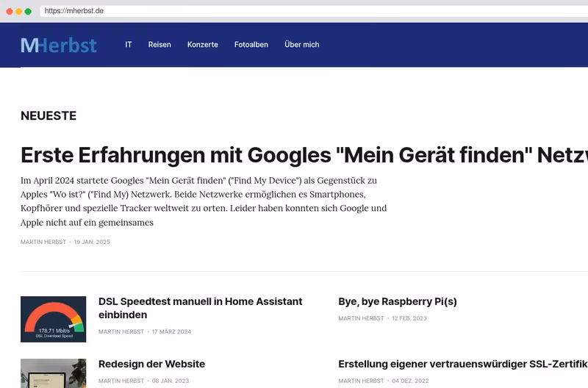This screenshot has width=588, height=388.
Task: Click the NEUESTE section heading
Action: click(49, 116)
